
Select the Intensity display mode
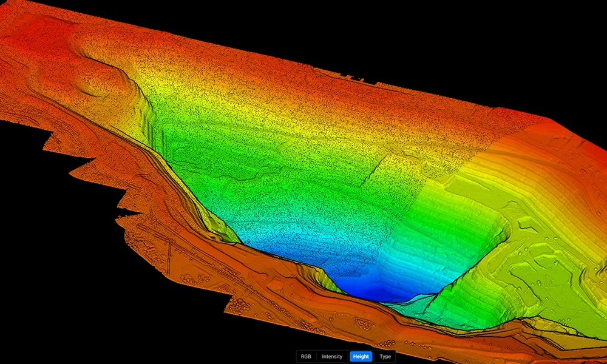coord(332,356)
